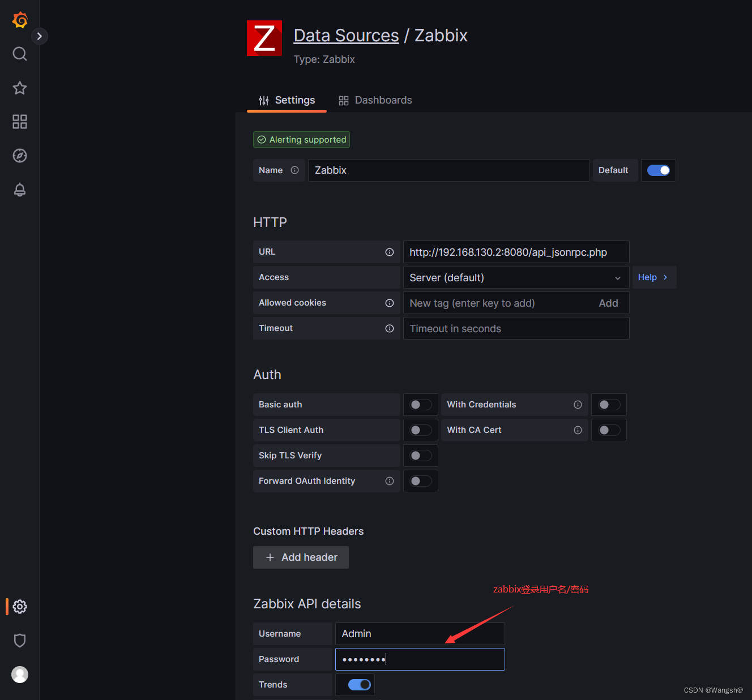
Task: Open the Explore compass icon
Action: tap(20, 156)
